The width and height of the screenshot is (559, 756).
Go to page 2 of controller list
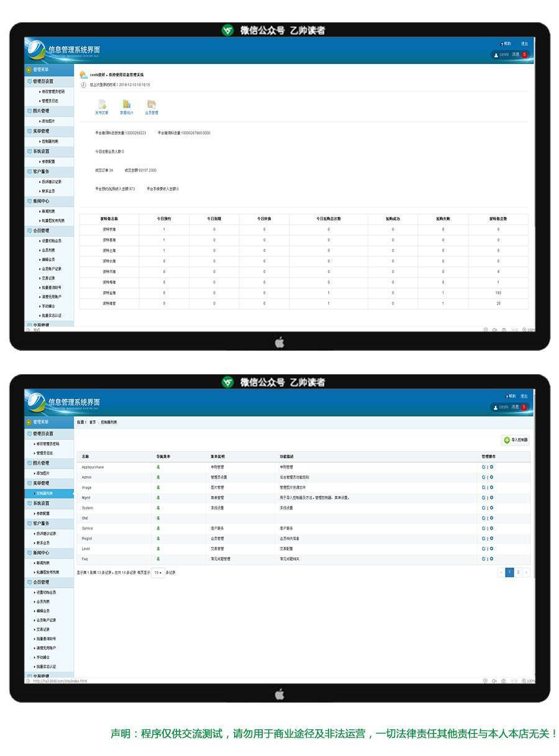point(518,572)
